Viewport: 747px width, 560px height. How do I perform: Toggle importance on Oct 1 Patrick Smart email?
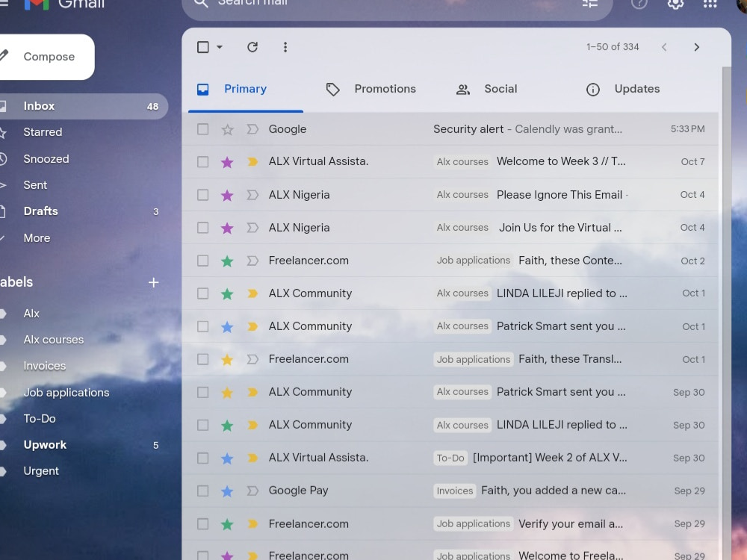(252, 326)
